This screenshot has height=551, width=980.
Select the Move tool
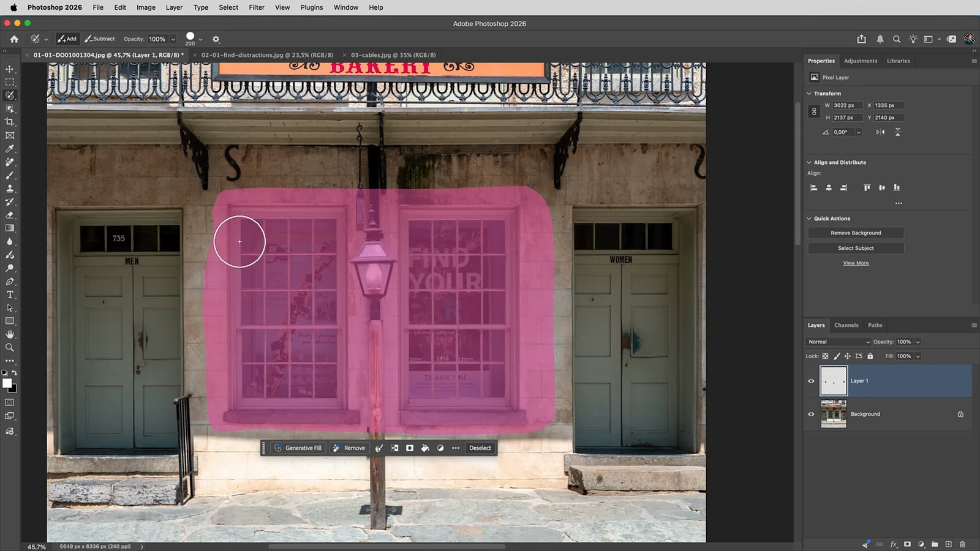[10, 69]
